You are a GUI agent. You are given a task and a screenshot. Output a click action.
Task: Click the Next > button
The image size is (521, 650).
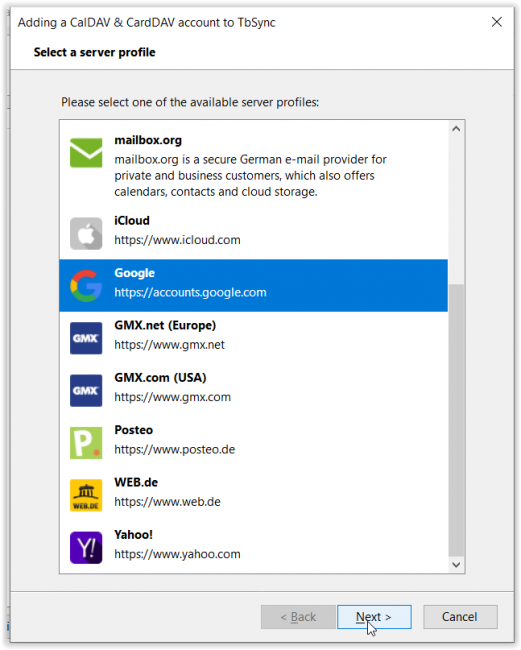pos(374,616)
